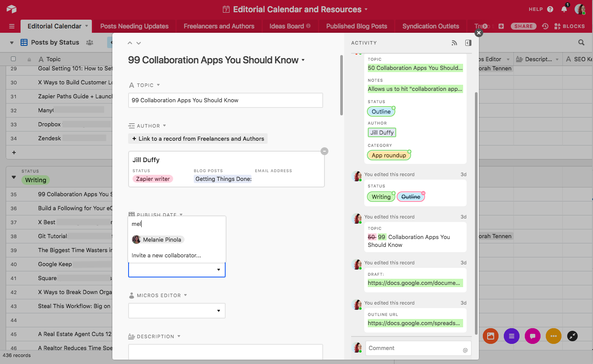Click the SHARE button
This screenshot has width=593, height=364.
point(523,26)
